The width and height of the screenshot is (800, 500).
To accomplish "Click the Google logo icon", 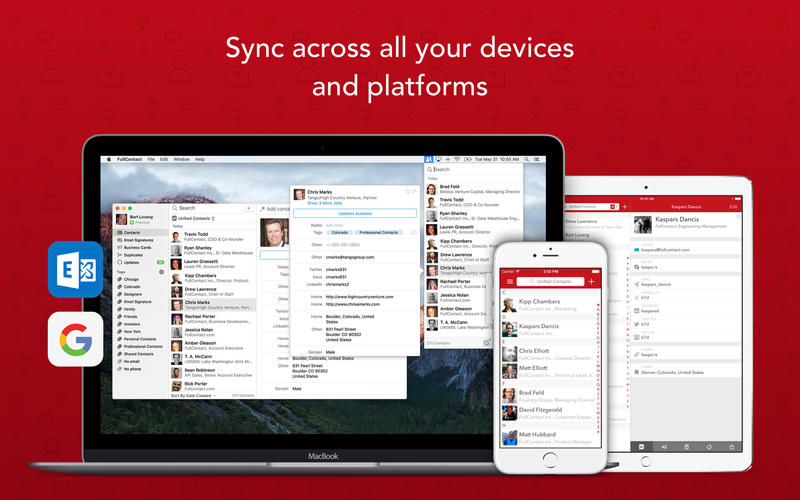I will (76, 339).
